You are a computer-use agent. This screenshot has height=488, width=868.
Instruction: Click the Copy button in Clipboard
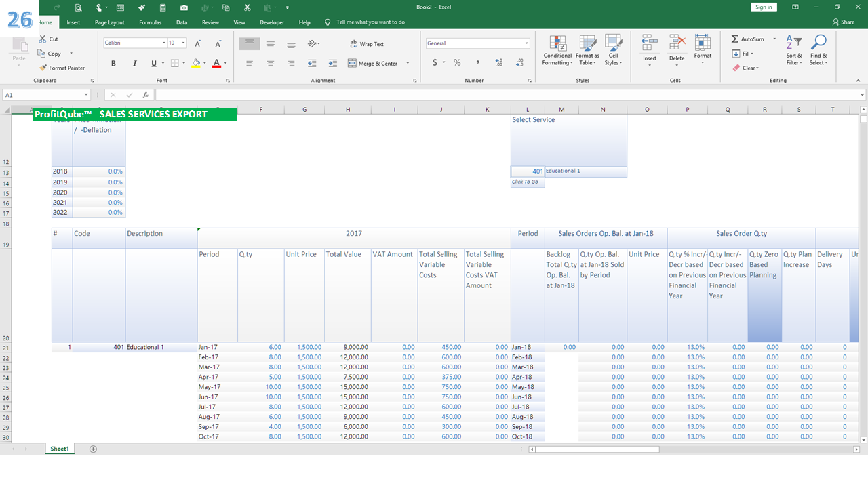click(x=50, y=54)
